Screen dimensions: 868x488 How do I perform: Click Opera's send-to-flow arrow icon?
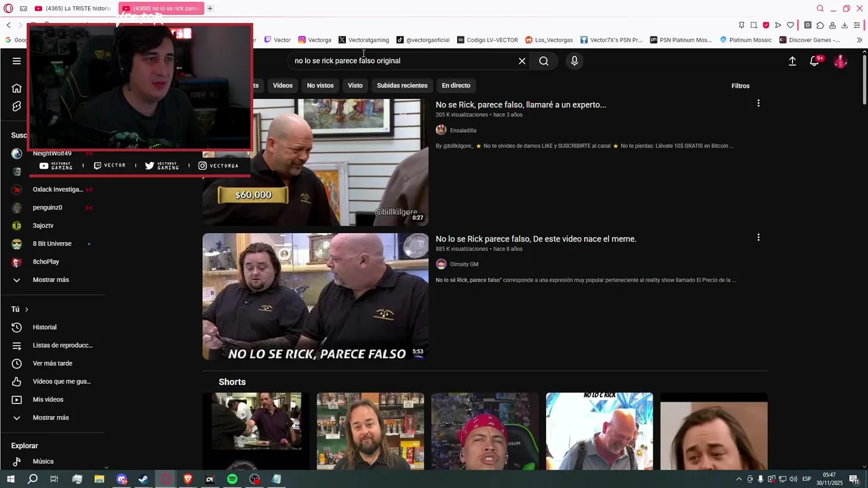(x=778, y=25)
